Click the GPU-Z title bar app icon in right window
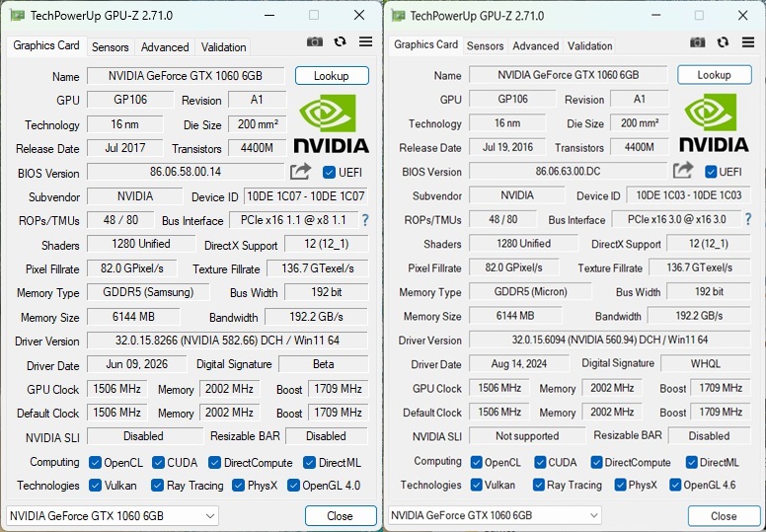Screen dimensions: 766x532 pos(398,16)
